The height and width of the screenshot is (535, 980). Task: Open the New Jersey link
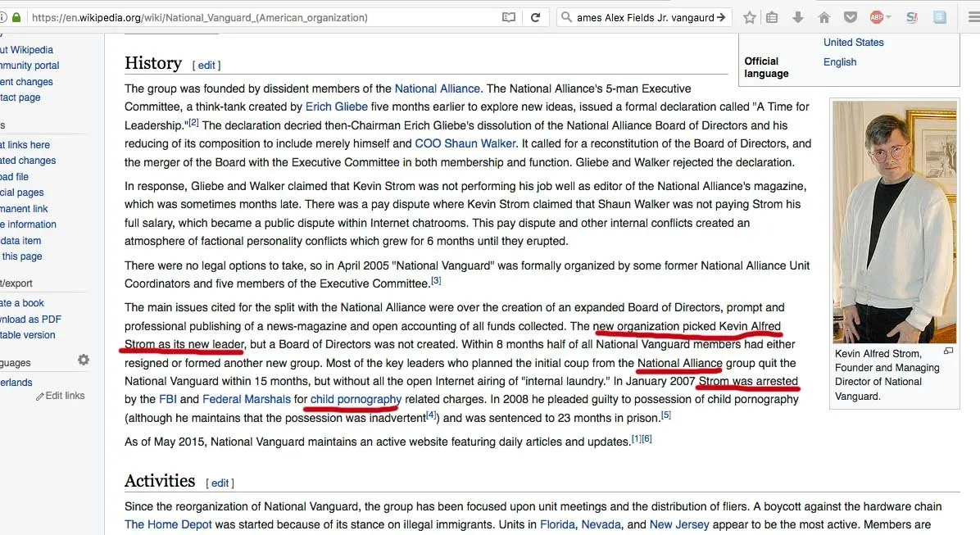coord(678,525)
